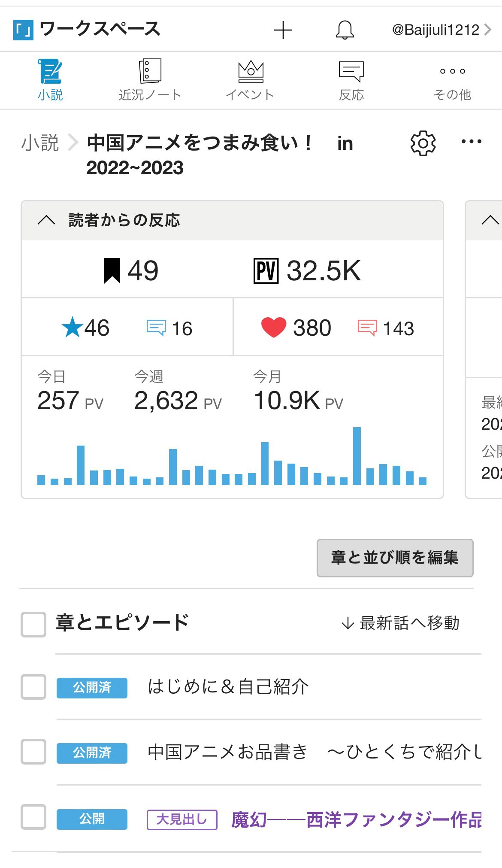Check the 章とエピソード select-all checkbox
This screenshot has height=868, width=502.
click(x=33, y=624)
